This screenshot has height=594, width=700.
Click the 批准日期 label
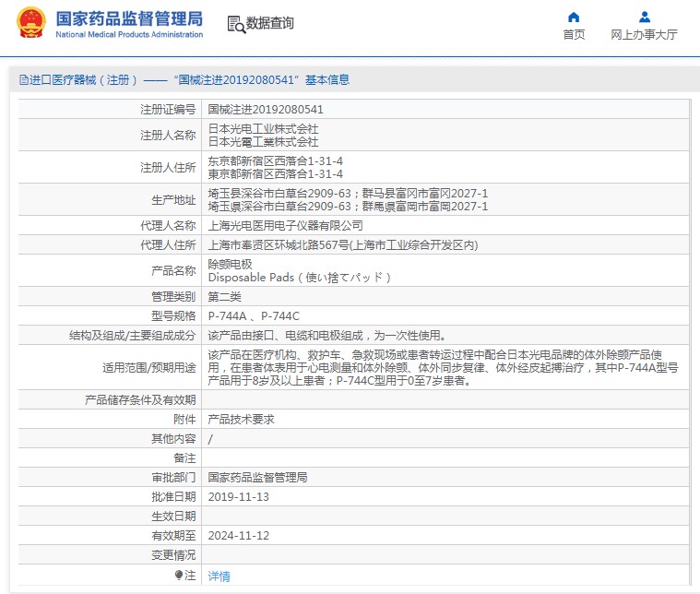point(173,497)
